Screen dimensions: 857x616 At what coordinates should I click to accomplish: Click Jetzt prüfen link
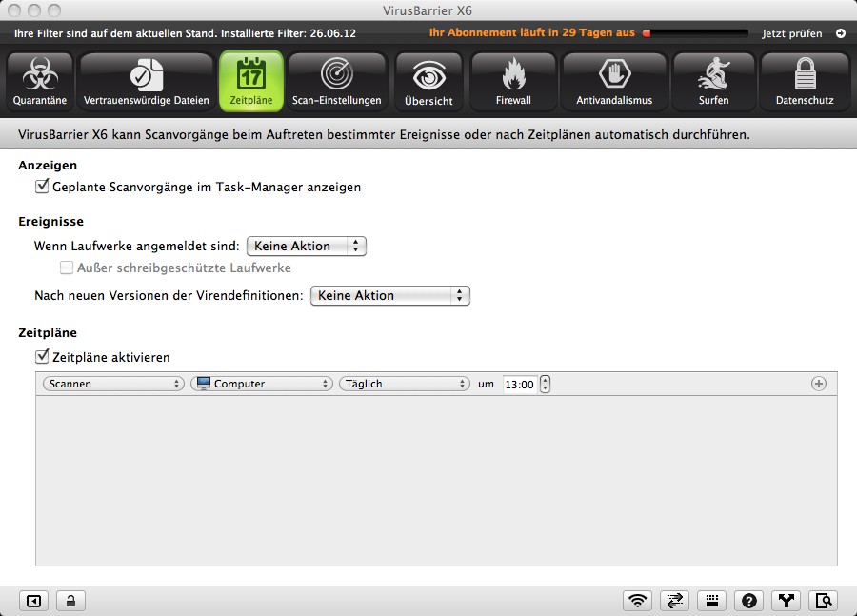click(x=792, y=33)
